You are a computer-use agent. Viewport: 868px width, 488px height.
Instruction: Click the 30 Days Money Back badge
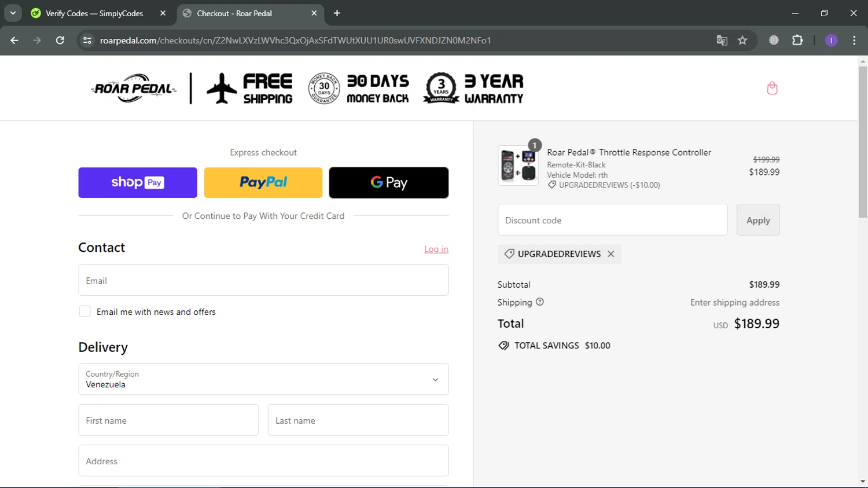(359, 88)
